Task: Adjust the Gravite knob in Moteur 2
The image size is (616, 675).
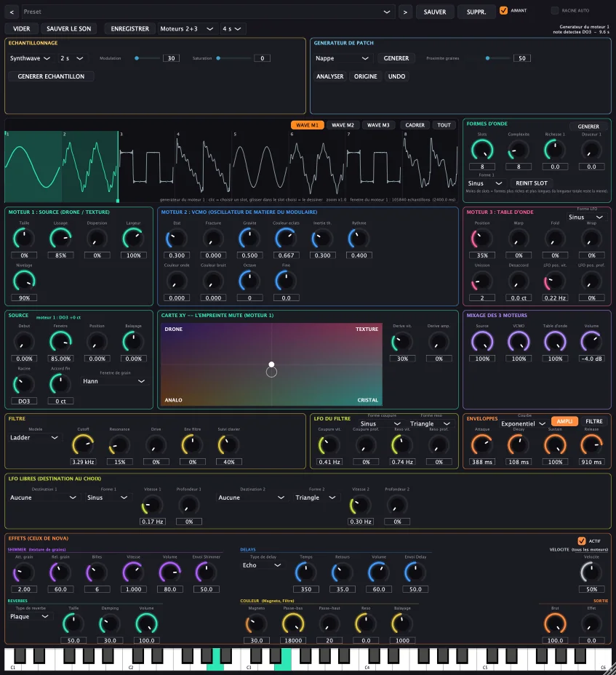Action: [x=249, y=239]
